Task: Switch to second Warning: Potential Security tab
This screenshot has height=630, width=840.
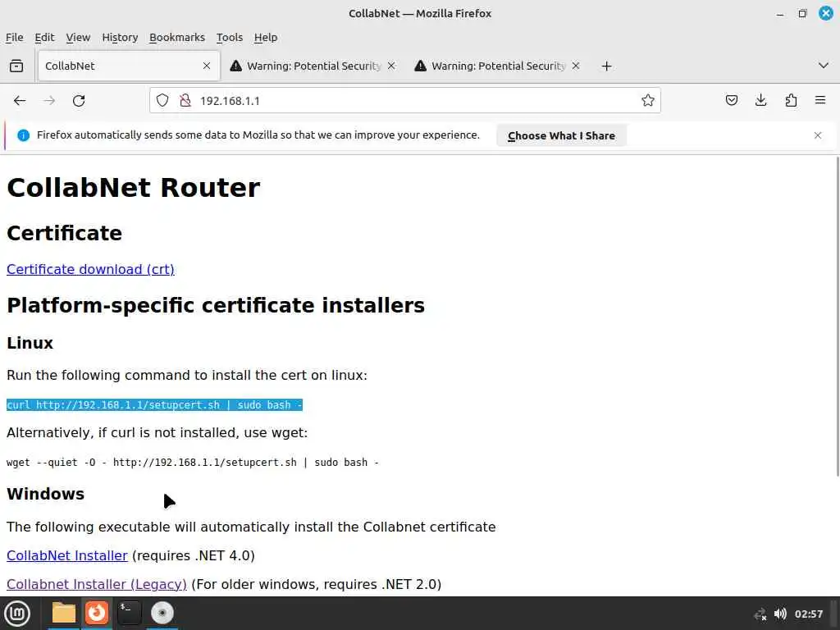Action: coord(498,66)
